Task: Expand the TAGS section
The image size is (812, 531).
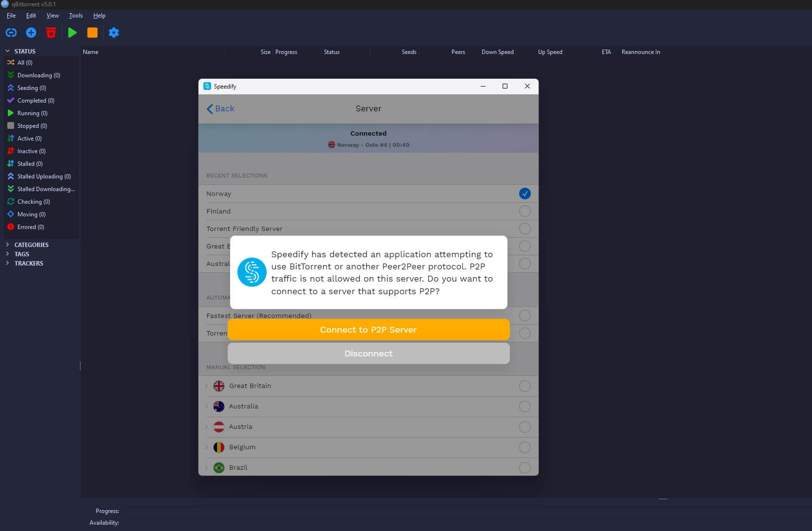Action: pos(7,254)
